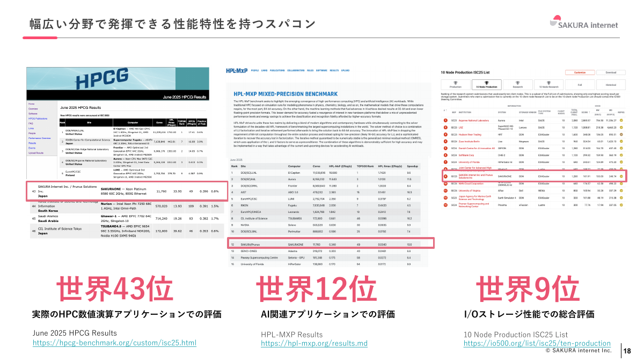Click HPCG Publications sidebar link

pos(38,119)
